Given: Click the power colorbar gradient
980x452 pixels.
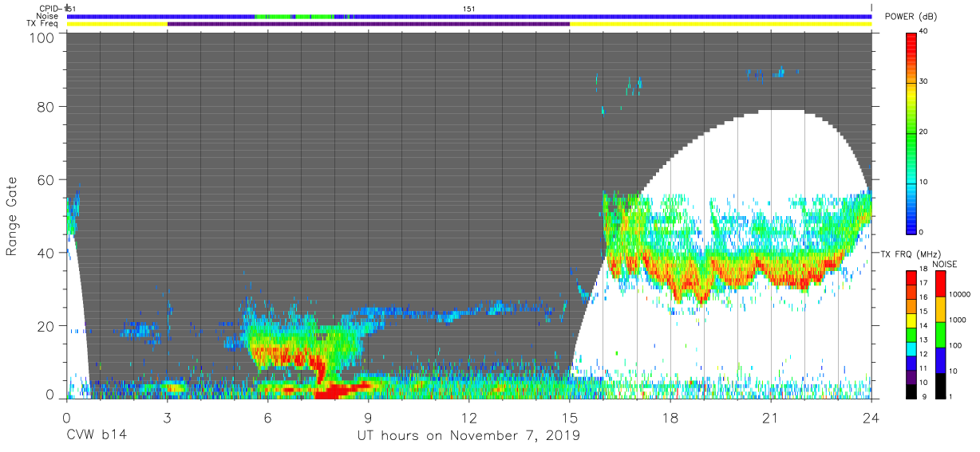Looking at the screenshot, I should 912,132.
